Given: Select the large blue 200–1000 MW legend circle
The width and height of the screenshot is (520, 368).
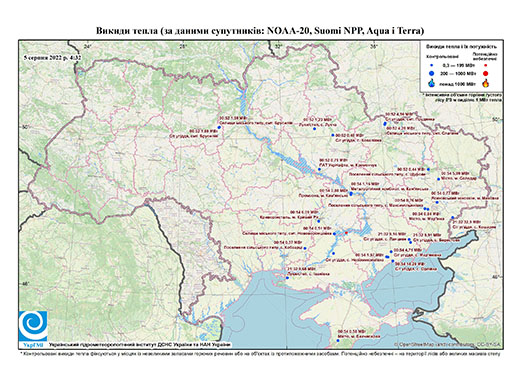Looking at the screenshot, I should [432, 73].
